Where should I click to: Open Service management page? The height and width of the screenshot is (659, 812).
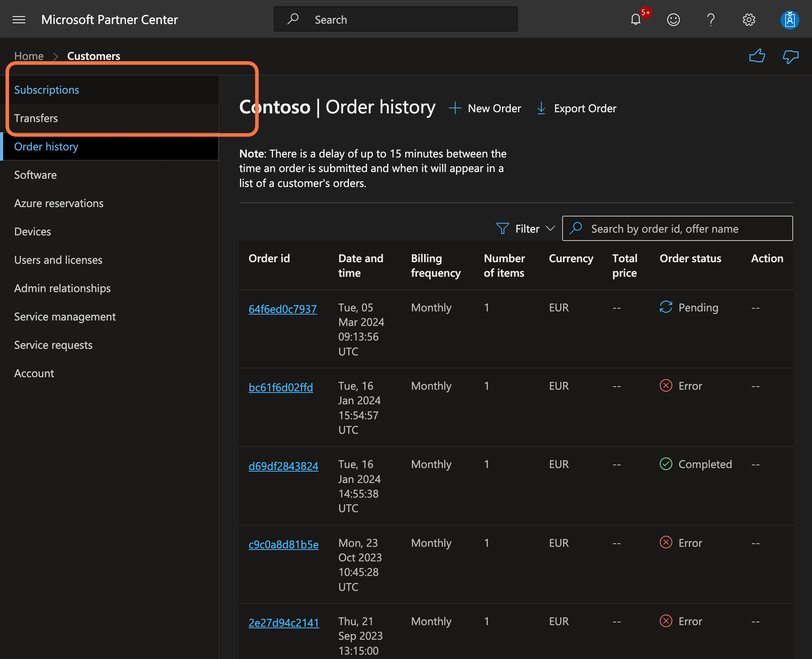click(x=110, y=317)
